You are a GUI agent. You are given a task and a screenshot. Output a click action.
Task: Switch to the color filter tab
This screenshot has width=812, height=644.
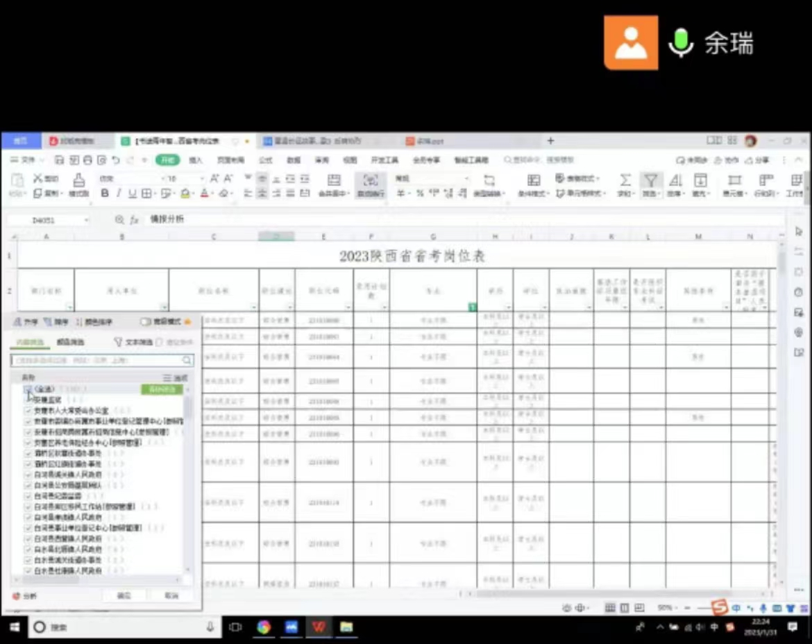click(x=70, y=342)
